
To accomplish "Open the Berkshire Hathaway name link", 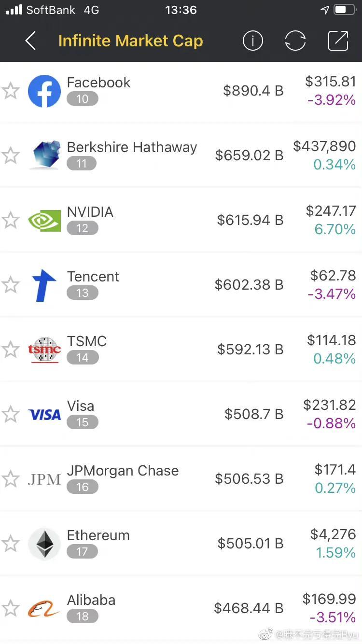I will point(132,147).
